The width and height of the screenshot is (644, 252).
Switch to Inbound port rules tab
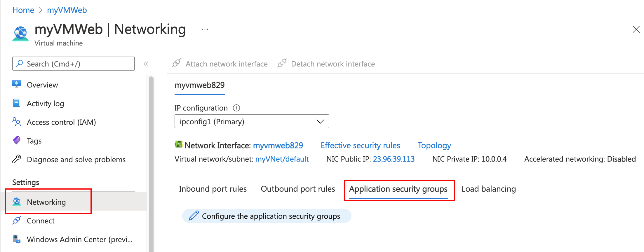(x=213, y=189)
